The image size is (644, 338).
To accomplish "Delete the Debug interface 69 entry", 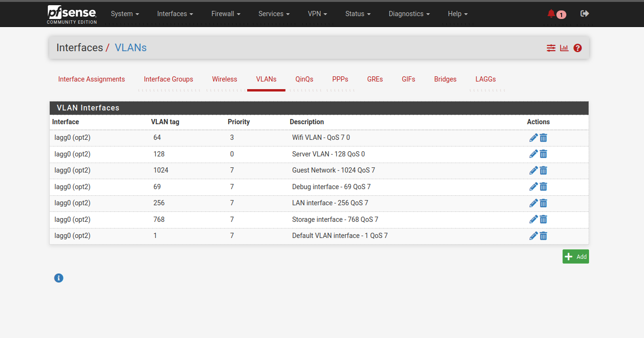I will pyautogui.click(x=544, y=187).
